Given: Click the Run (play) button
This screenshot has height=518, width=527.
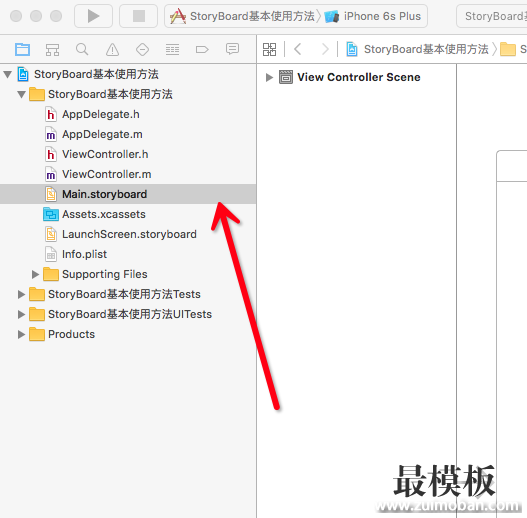Looking at the screenshot, I should pyautogui.click(x=93, y=16).
